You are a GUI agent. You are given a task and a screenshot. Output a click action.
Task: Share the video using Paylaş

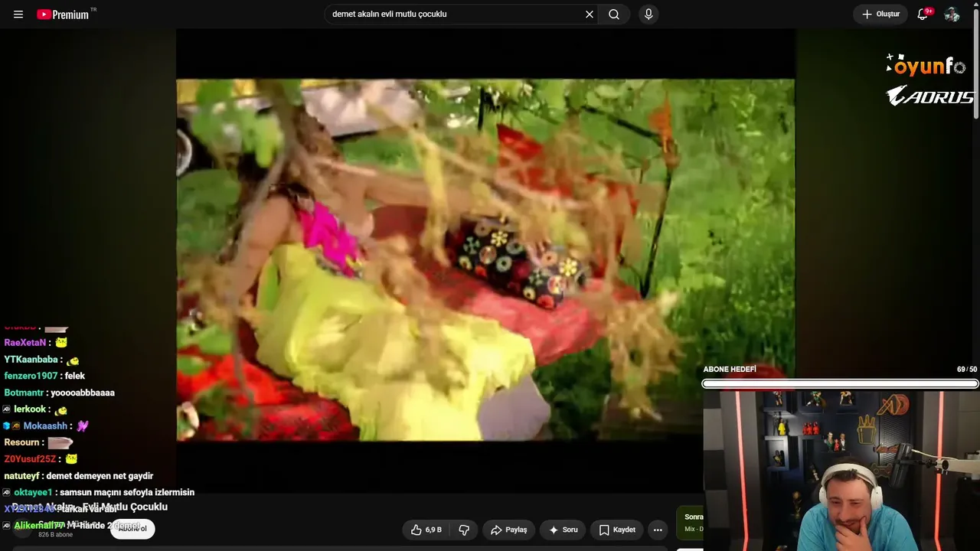(x=508, y=530)
